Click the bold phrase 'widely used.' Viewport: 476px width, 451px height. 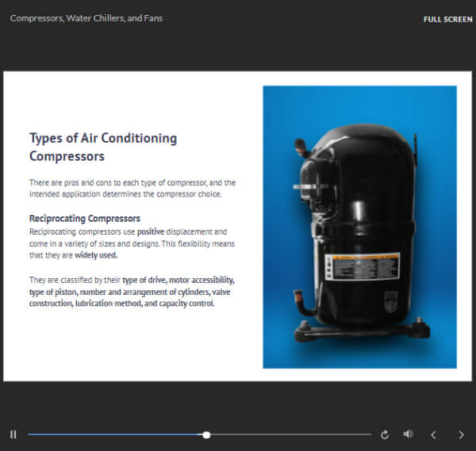[x=96, y=255]
